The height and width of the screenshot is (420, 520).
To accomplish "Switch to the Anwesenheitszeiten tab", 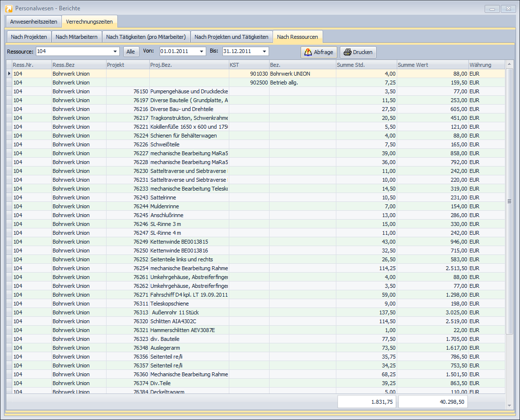I will (x=33, y=22).
